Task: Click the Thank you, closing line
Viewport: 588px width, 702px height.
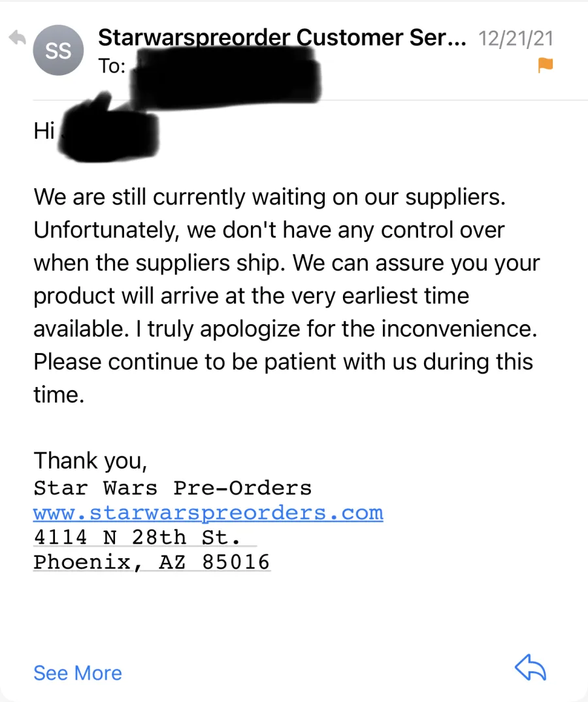Action: coord(90,461)
